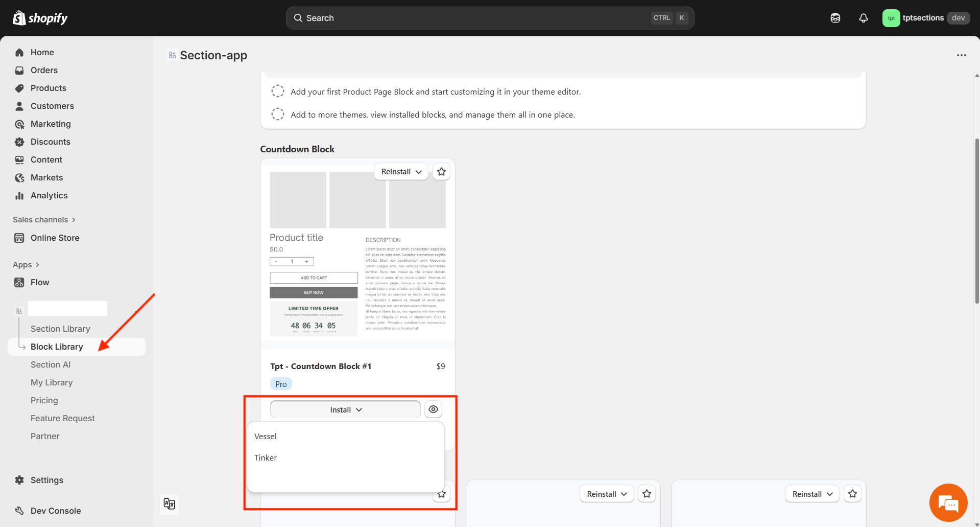980x527 pixels.
Task: Preview Tpt - Countdown Block #1 with eye icon
Action: (x=434, y=409)
